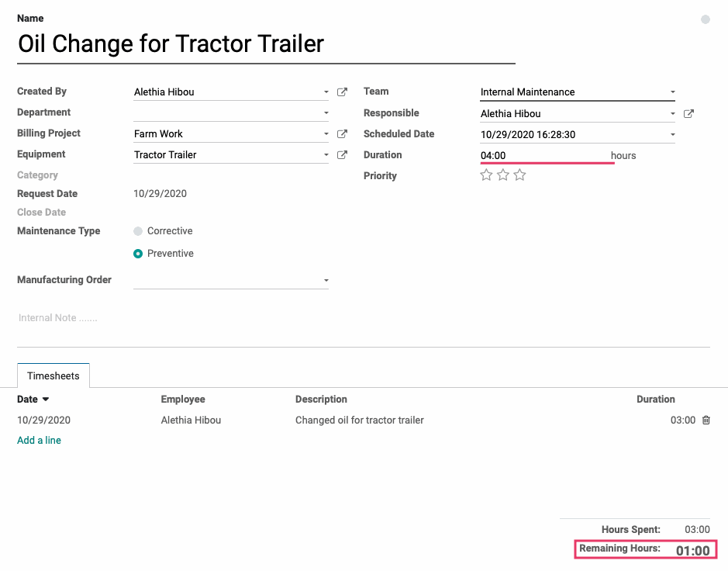Image resolution: width=728 pixels, height=571 pixels.
Task: Switch to the Timesheets tab
Action: click(53, 375)
